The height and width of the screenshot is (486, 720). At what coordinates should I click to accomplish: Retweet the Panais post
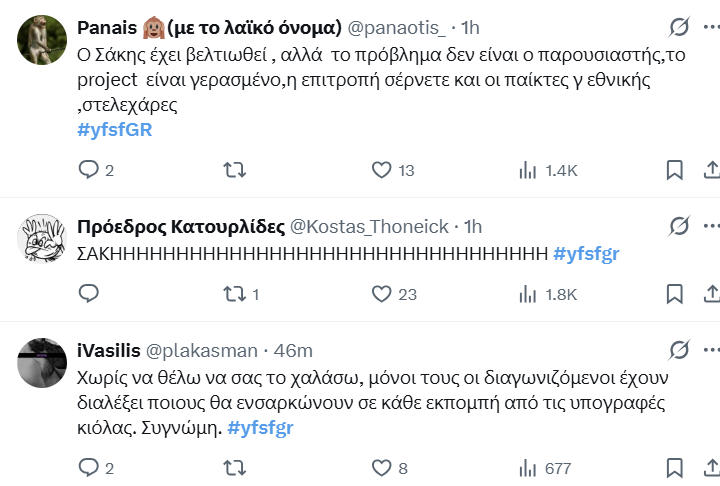coord(235,170)
